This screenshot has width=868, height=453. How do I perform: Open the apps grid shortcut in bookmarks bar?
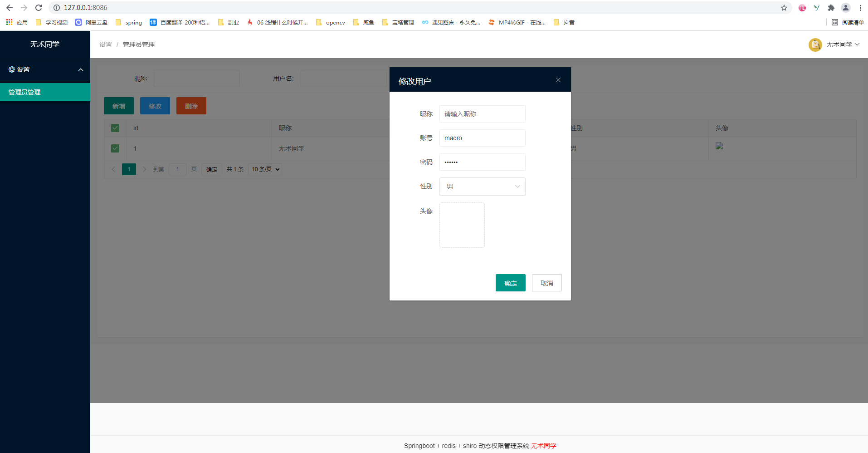coord(17,22)
